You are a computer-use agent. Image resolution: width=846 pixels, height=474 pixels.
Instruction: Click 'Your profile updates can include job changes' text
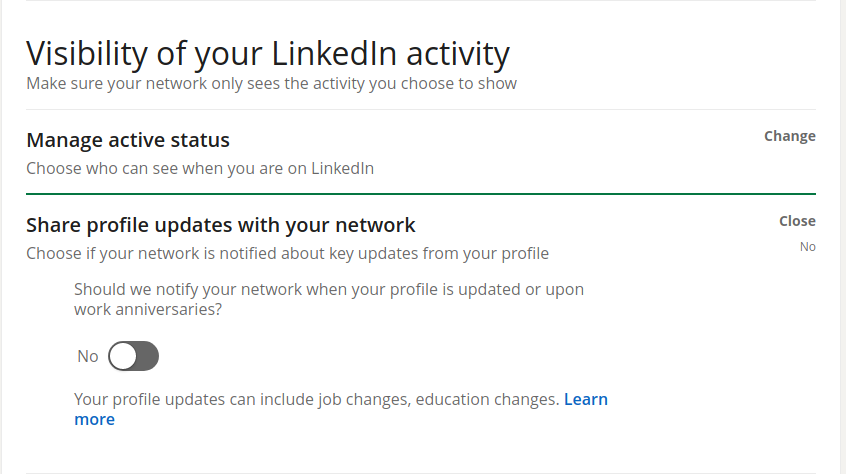click(x=316, y=399)
